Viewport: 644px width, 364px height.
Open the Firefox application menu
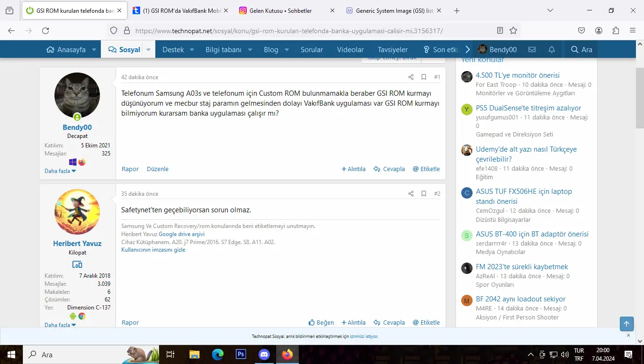click(633, 30)
